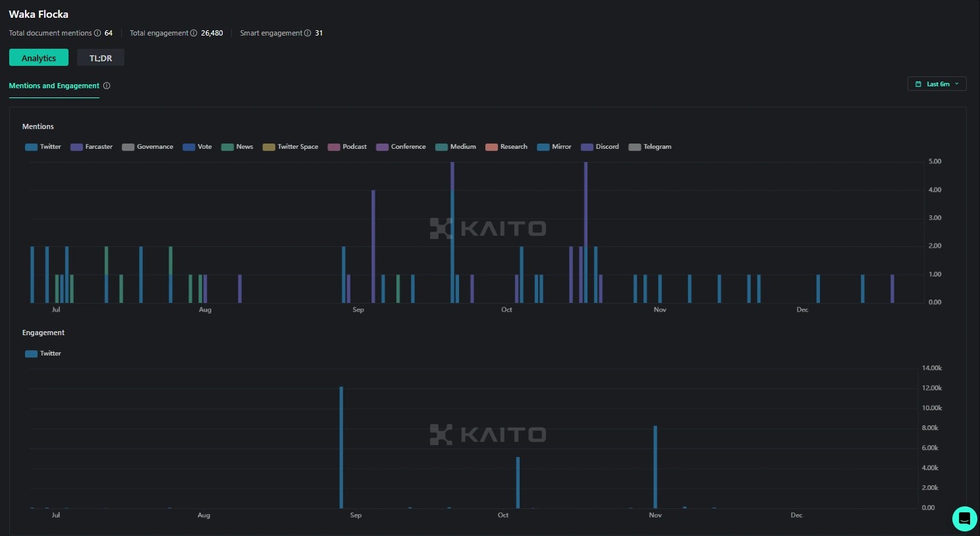This screenshot has width=980, height=536.
Task: Toggle Discord legend entry in Mentions chart
Action: [600, 147]
